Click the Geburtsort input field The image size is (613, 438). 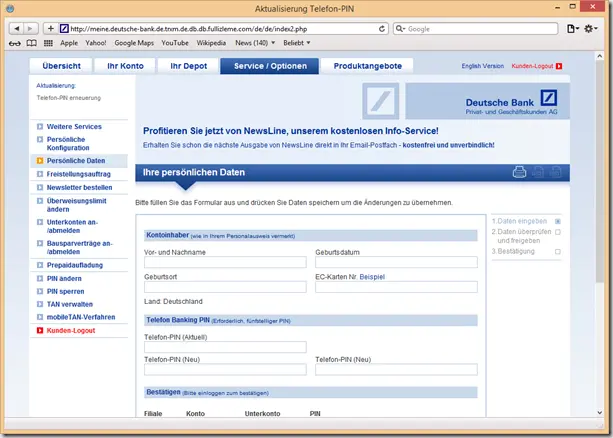click(x=225, y=287)
